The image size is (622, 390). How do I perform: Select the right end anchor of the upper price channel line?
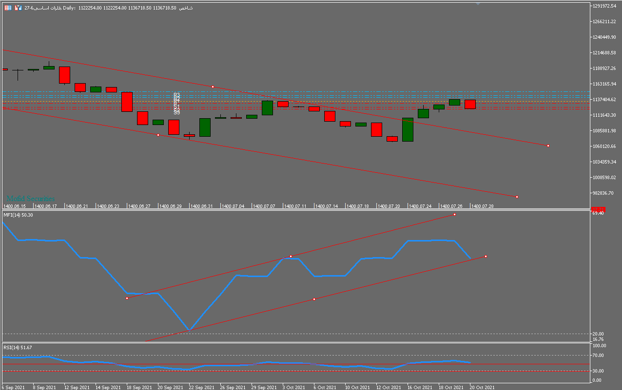(x=548, y=146)
